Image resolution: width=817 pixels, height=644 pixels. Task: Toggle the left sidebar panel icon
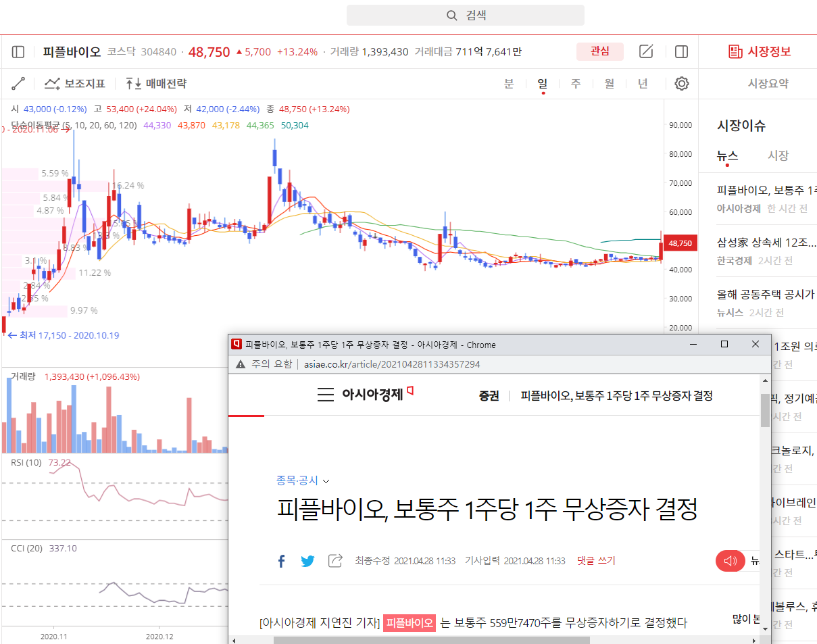pyautogui.click(x=18, y=52)
